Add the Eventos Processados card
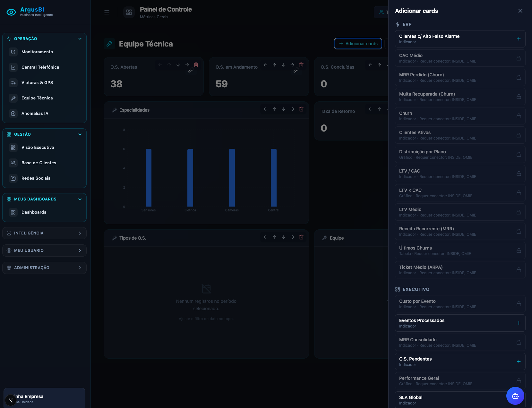The image size is (532, 408). pyautogui.click(x=519, y=323)
